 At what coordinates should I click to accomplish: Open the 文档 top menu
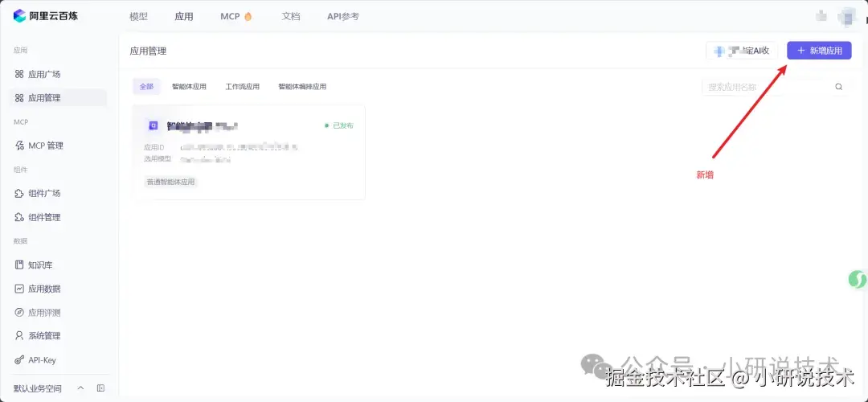[291, 17]
